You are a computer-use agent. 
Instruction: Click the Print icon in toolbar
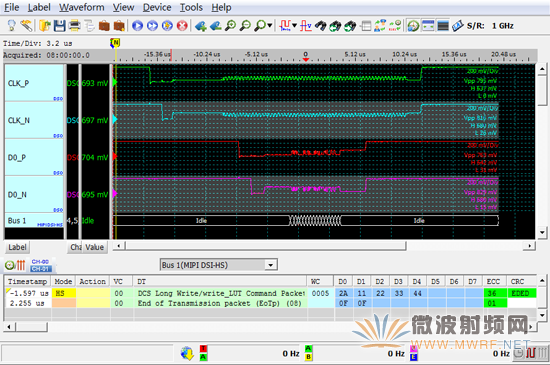coord(74,26)
